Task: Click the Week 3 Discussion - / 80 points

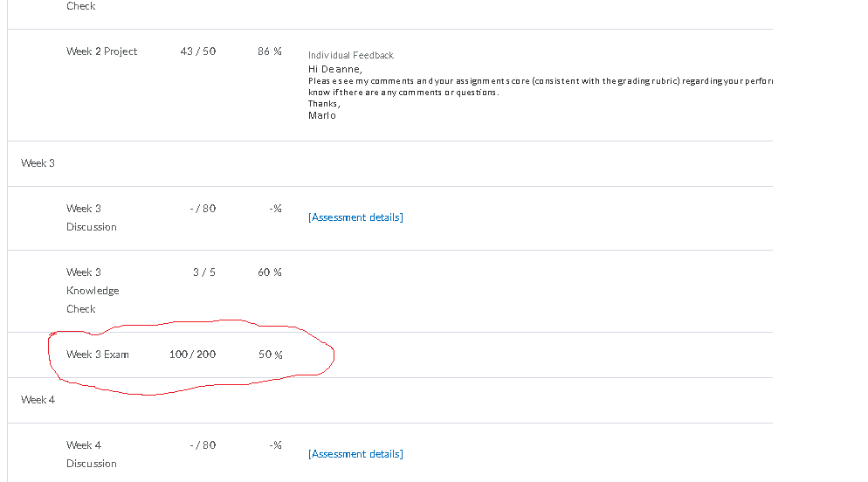Action: click(203, 209)
